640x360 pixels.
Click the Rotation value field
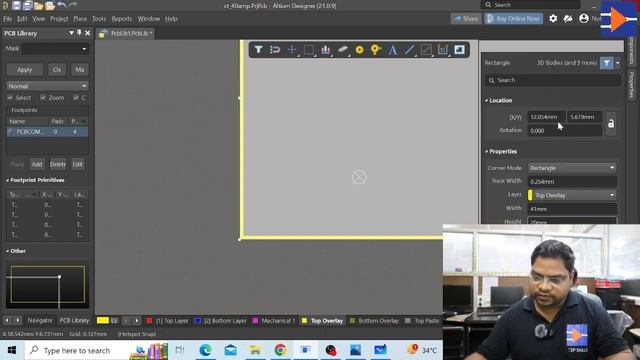click(x=564, y=131)
